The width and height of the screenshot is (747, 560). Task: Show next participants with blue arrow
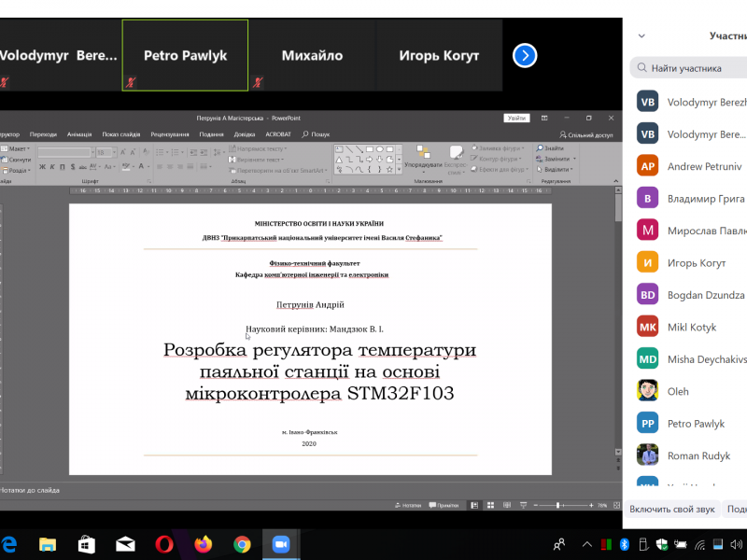[x=525, y=56]
